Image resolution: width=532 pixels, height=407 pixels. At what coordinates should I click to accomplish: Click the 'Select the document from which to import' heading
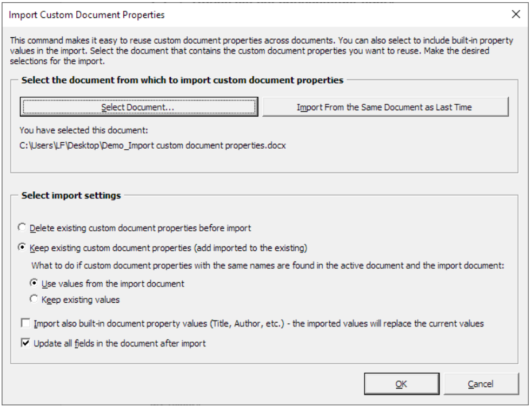point(182,80)
